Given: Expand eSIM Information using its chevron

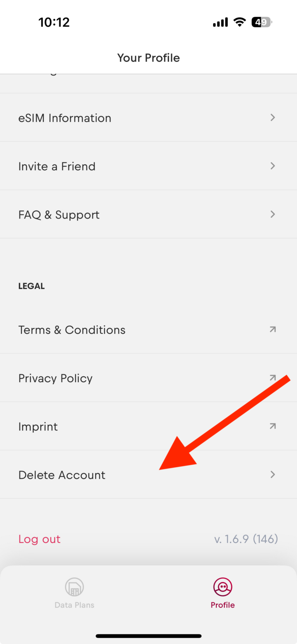Looking at the screenshot, I should 273,118.
